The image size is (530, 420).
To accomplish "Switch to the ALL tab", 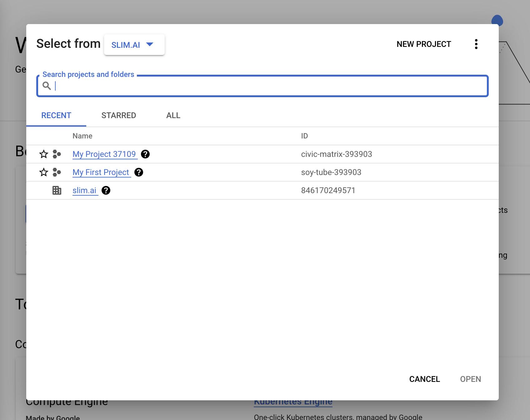I will [x=173, y=115].
